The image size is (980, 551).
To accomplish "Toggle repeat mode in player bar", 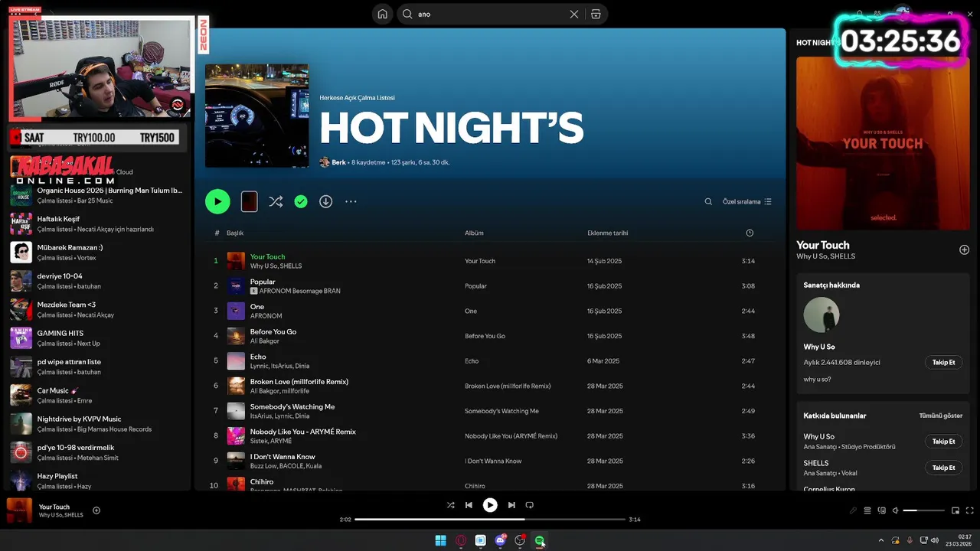I will (x=529, y=505).
